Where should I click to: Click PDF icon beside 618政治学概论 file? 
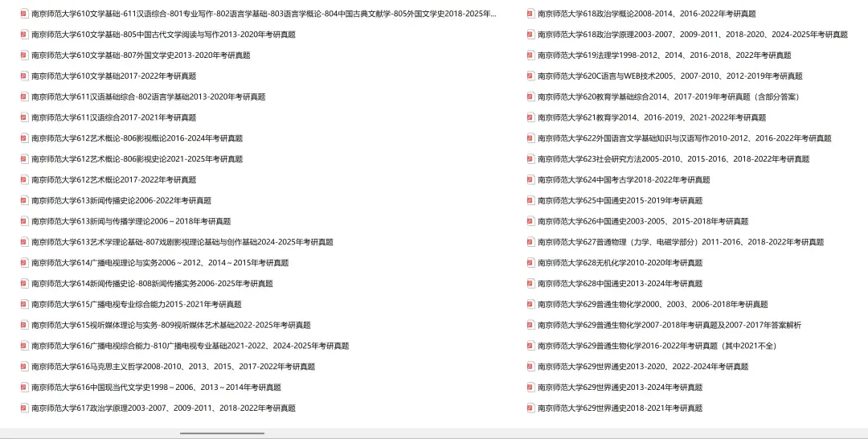click(530, 14)
